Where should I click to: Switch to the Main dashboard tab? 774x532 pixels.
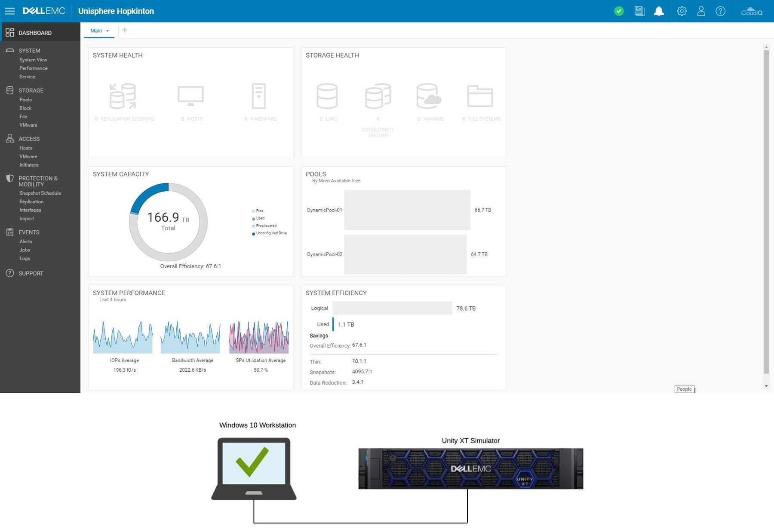click(96, 31)
